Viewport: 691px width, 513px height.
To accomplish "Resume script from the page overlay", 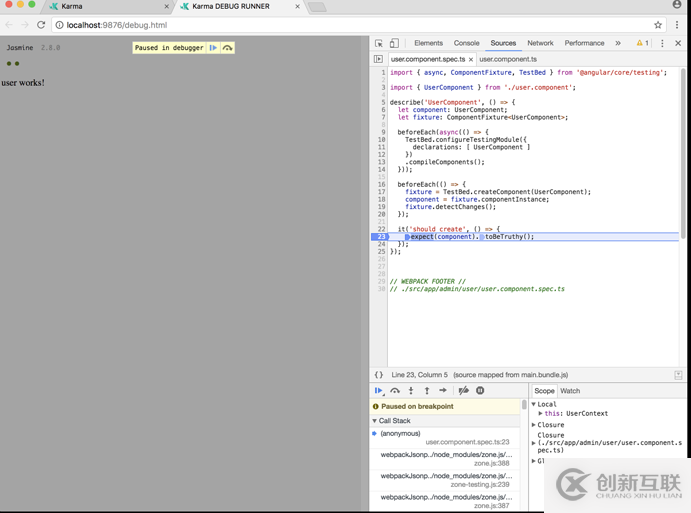I will coord(213,48).
